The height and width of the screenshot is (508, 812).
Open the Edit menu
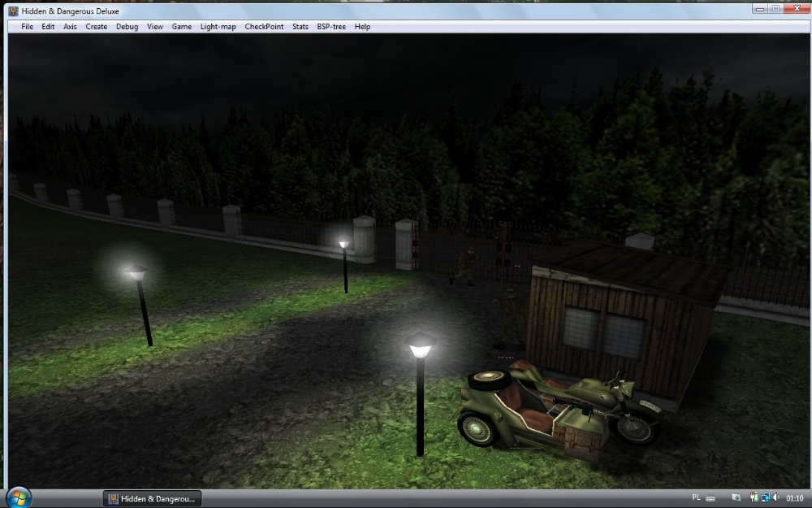coord(48,27)
